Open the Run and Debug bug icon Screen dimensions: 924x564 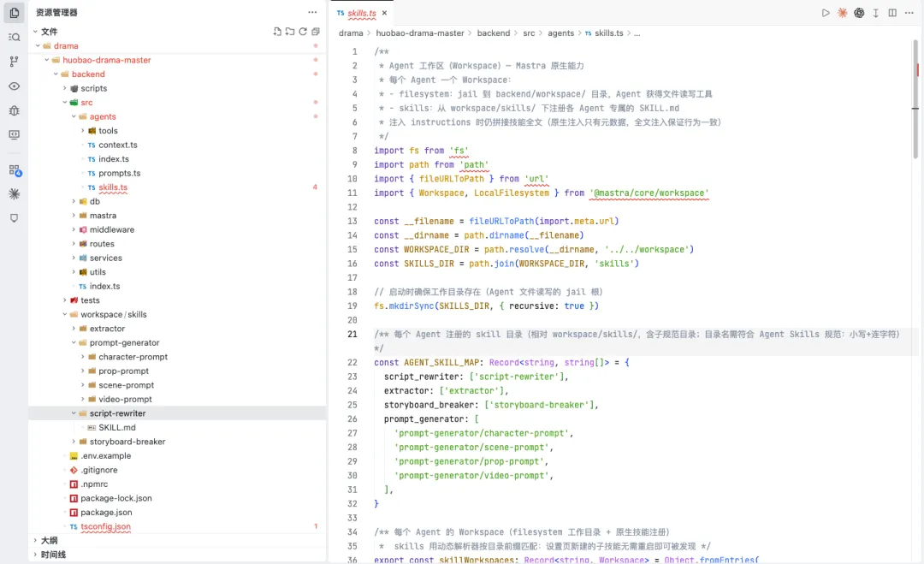tap(15, 110)
